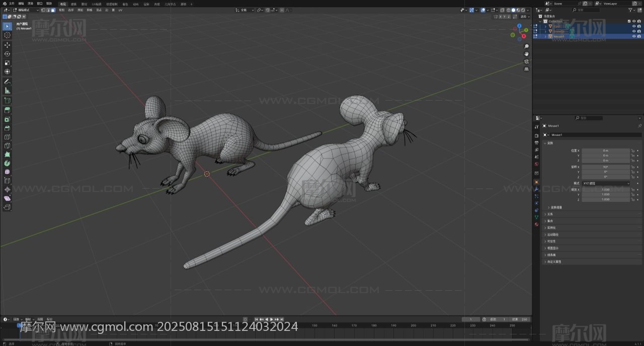
Task: Select the Spin tool
Action: (7, 163)
